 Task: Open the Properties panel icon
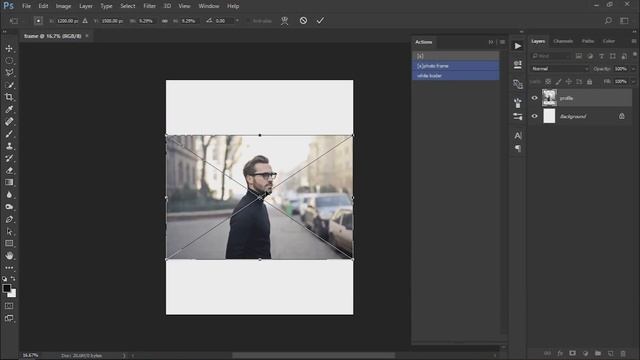coord(518,64)
